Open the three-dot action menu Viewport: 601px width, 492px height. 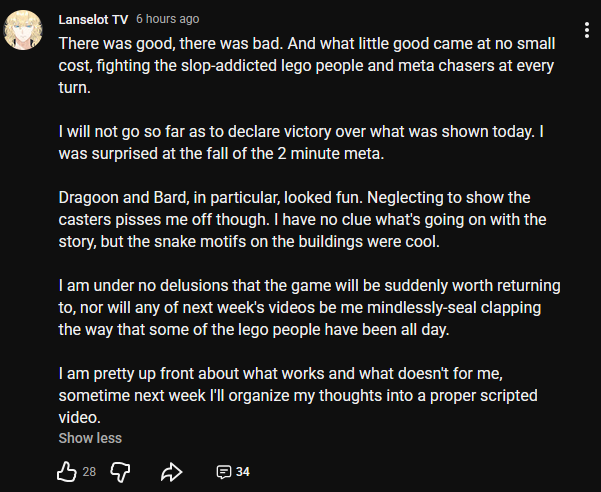(587, 30)
